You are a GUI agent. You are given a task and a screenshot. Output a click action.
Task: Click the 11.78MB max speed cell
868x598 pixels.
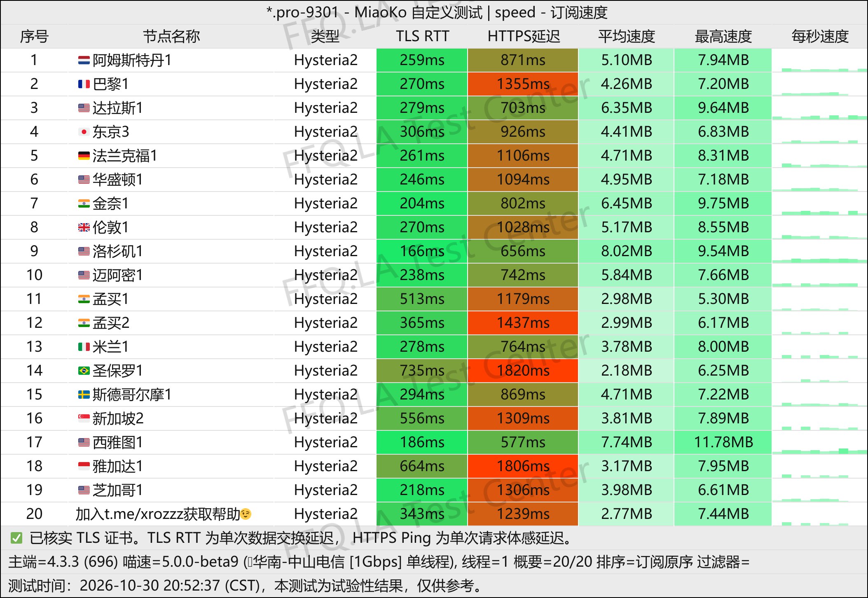pyautogui.click(x=723, y=442)
